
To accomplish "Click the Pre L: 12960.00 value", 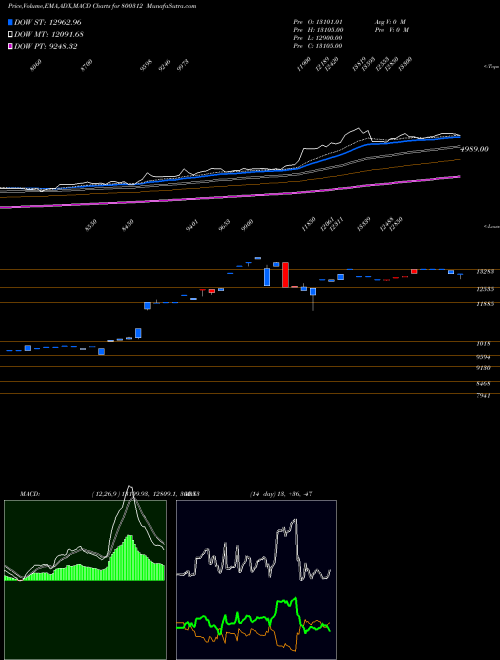I will (x=318, y=37).
